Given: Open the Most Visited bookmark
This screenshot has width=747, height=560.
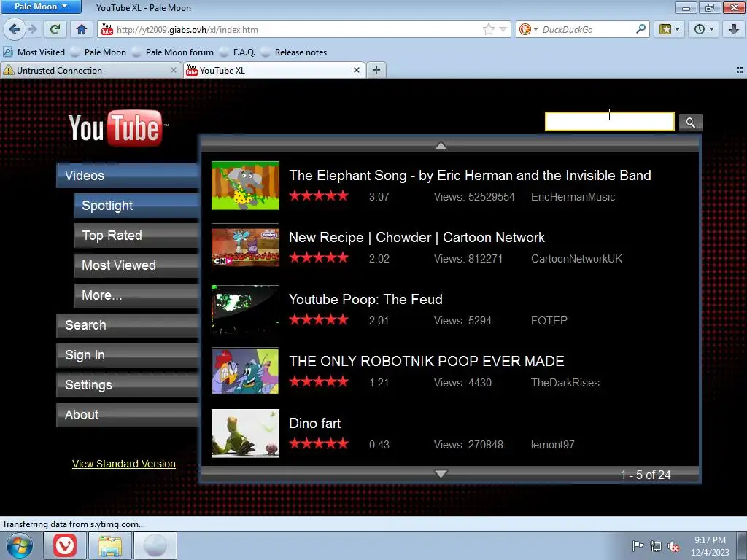Looking at the screenshot, I should click(34, 52).
